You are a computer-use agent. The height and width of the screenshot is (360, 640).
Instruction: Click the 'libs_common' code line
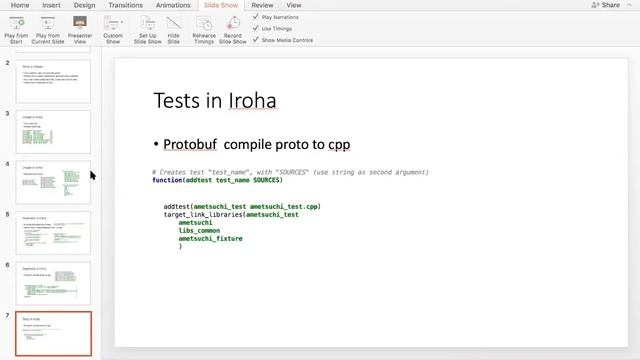tap(199, 230)
